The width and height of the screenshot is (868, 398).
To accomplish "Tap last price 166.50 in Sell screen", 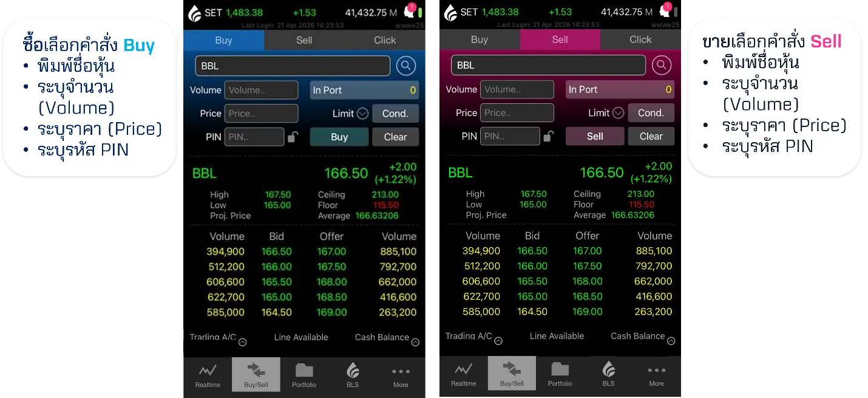I will pos(602,173).
